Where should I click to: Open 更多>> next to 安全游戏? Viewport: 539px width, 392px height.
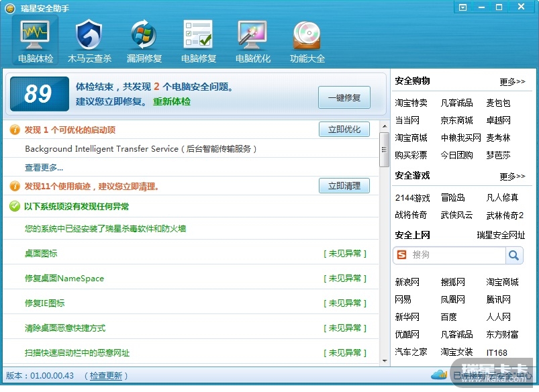[512, 177]
